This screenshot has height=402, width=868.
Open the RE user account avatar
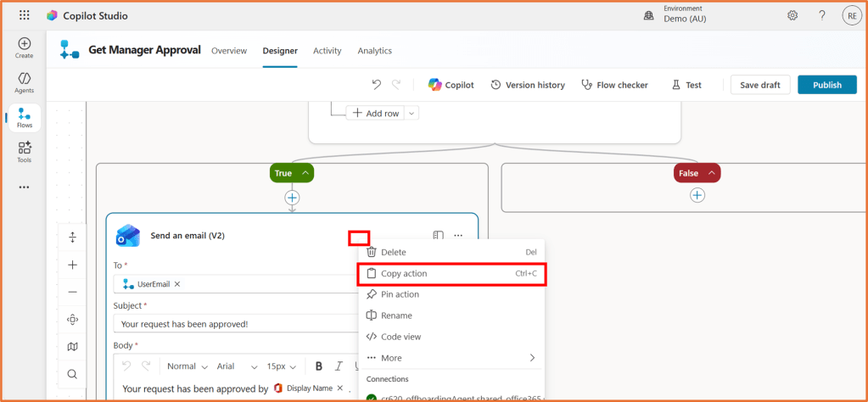(x=851, y=15)
